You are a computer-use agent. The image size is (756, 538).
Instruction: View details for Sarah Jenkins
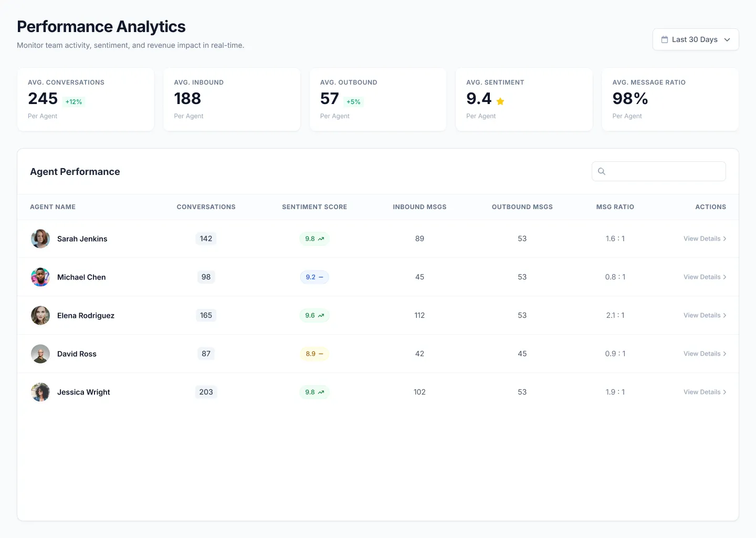(x=702, y=239)
